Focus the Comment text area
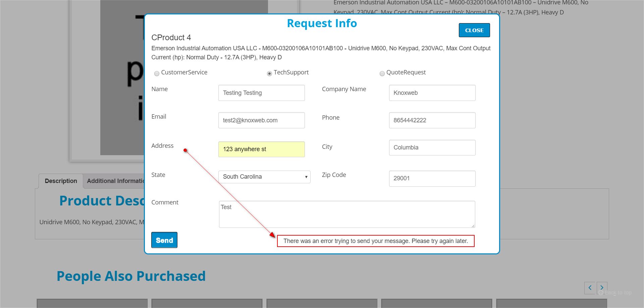The height and width of the screenshot is (308, 644). (347, 214)
